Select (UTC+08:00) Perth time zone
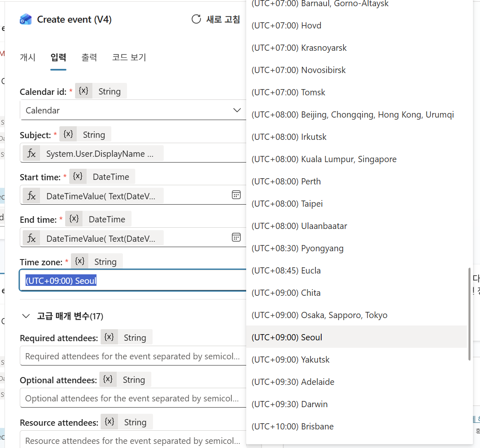480x448 pixels. coord(357,181)
